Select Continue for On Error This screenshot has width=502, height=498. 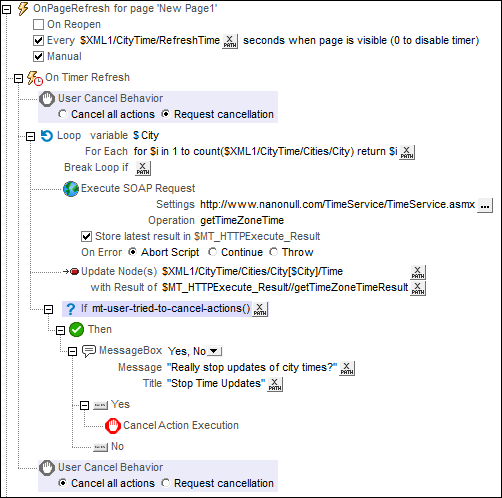point(212,252)
